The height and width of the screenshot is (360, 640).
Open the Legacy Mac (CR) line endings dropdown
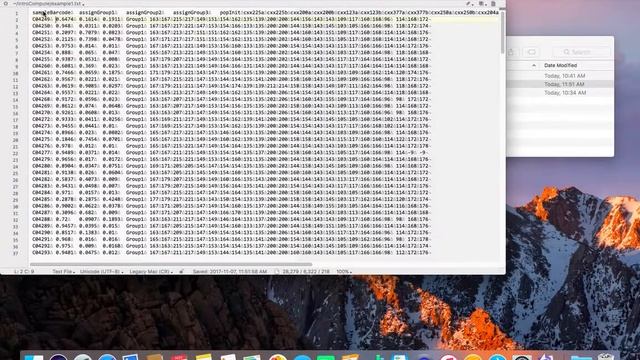point(151,271)
